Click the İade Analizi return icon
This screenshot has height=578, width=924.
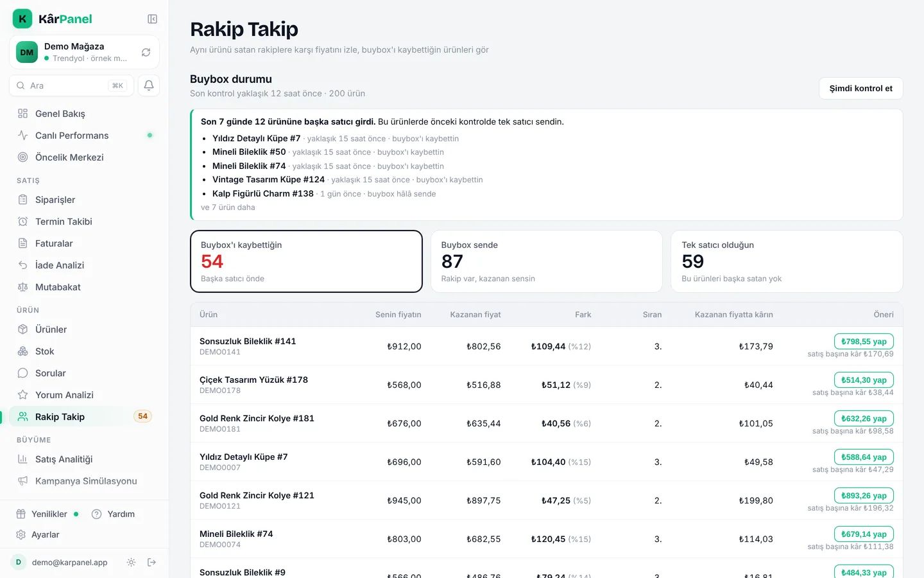tap(23, 265)
